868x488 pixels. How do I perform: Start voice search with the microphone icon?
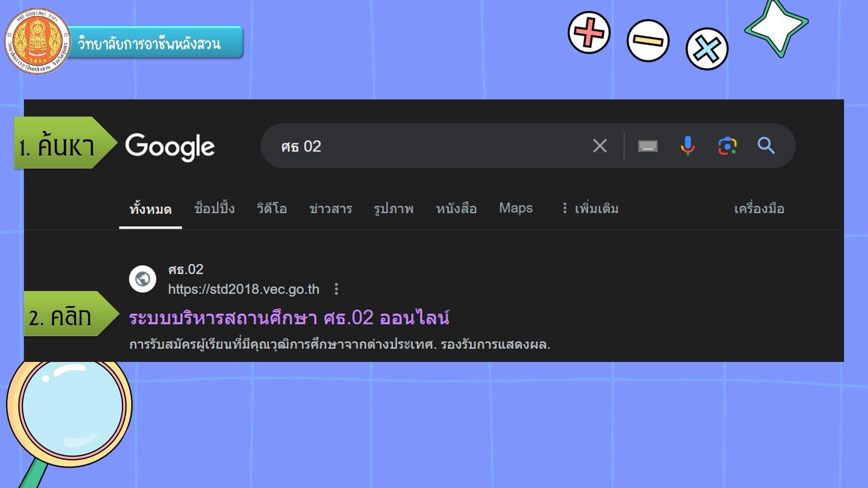(688, 146)
